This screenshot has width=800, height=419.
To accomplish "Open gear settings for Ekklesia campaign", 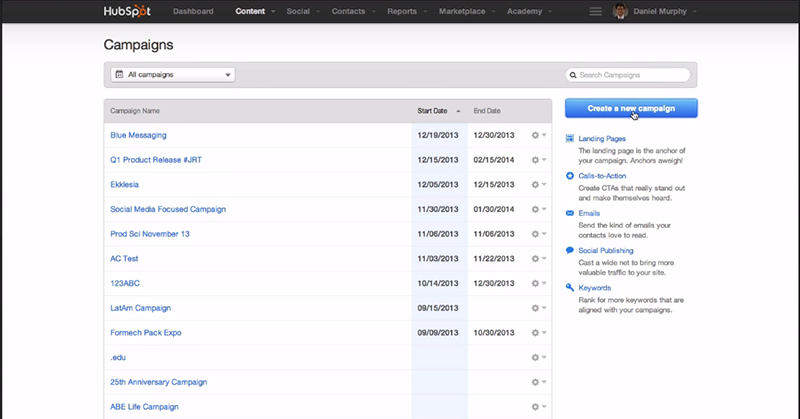I will pyautogui.click(x=537, y=184).
